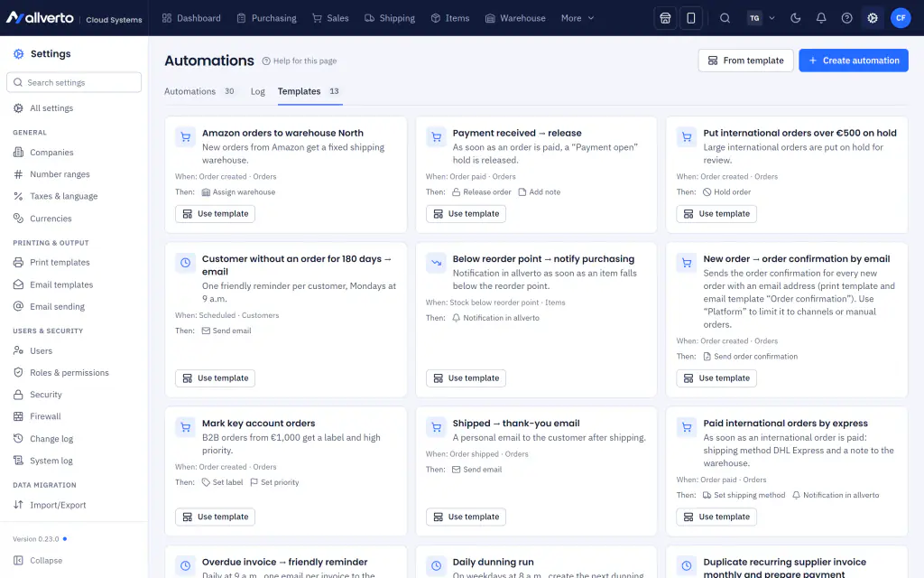Open Import/Export in sidebar
The image size is (924, 578).
click(74, 505)
